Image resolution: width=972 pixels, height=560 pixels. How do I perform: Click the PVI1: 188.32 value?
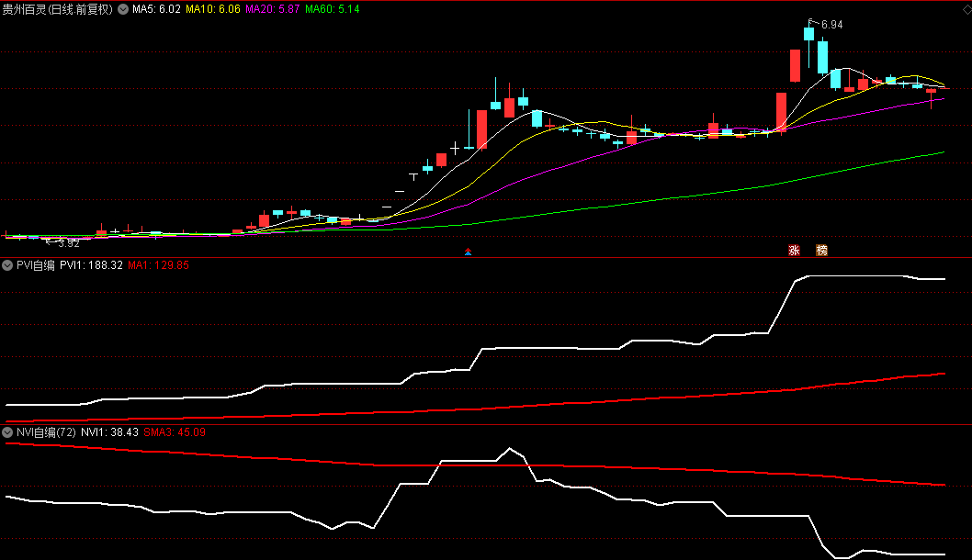pos(91,265)
